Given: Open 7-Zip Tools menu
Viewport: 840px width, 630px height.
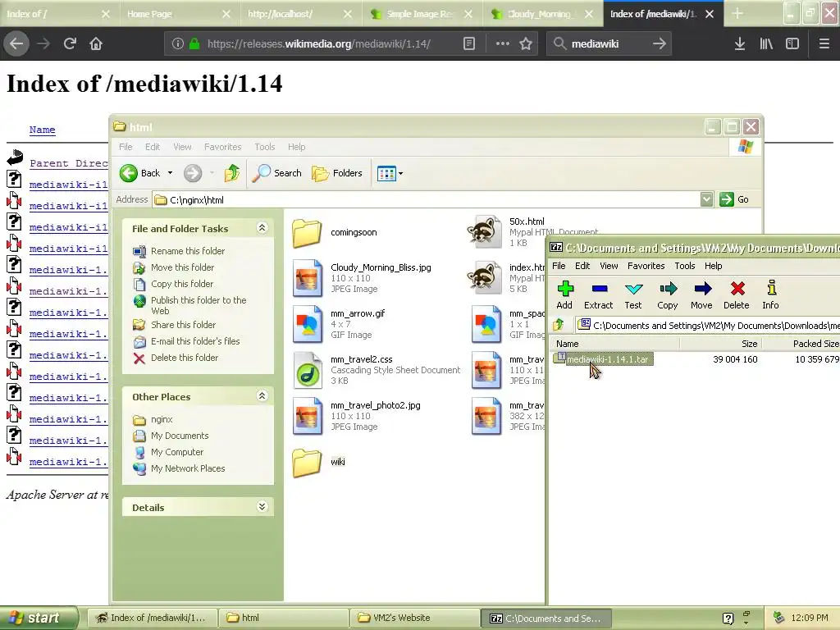Looking at the screenshot, I should point(685,266).
